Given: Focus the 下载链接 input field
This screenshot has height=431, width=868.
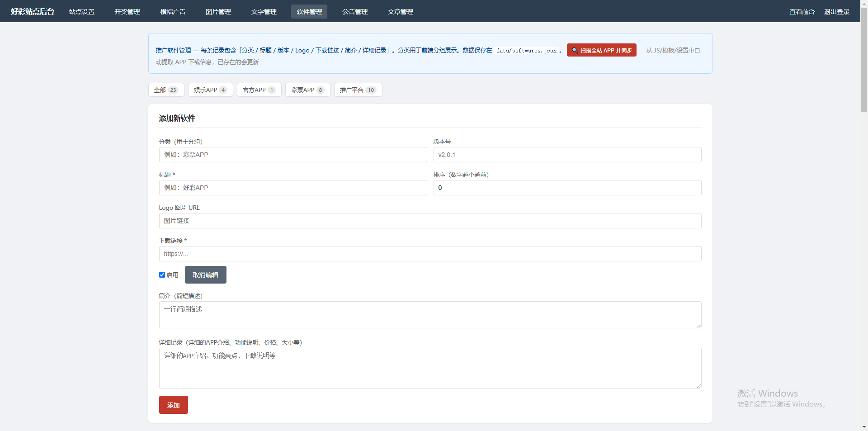Looking at the screenshot, I should click(x=430, y=254).
